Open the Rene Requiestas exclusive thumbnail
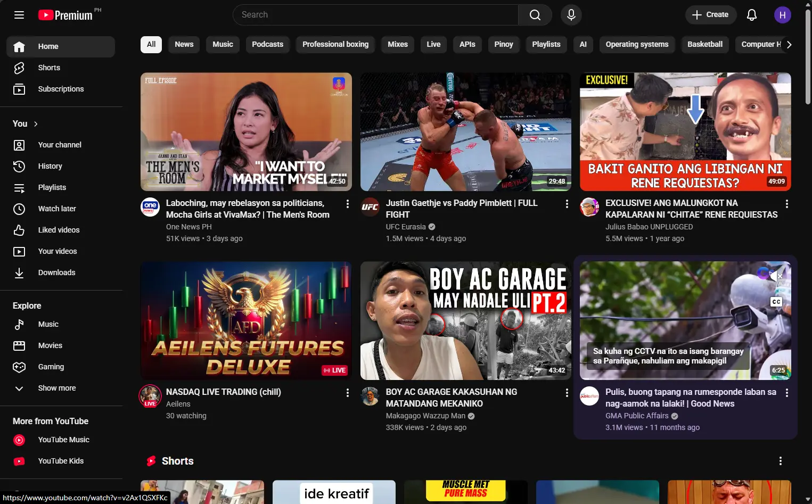The width and height of the screenshot is (812, 504). coord(685,132)
